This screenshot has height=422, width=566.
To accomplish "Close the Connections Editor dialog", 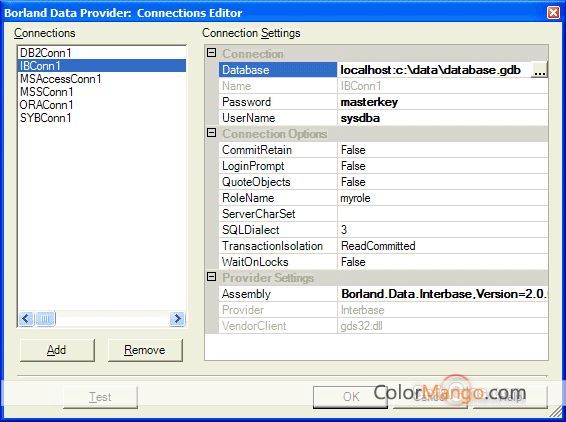I will [x=553, y=13].
